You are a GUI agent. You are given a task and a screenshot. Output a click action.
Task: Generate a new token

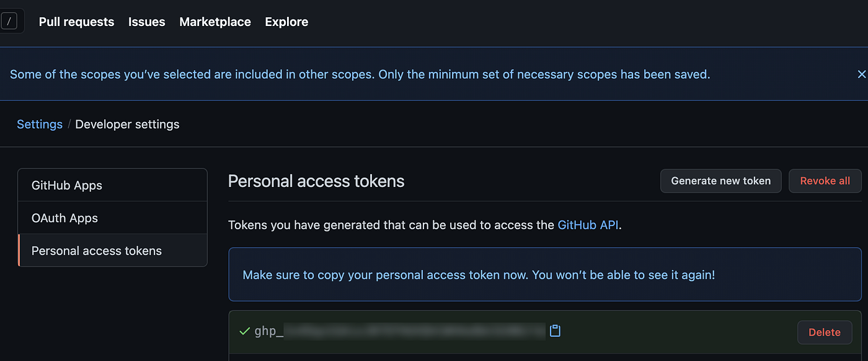coord(720,181)
